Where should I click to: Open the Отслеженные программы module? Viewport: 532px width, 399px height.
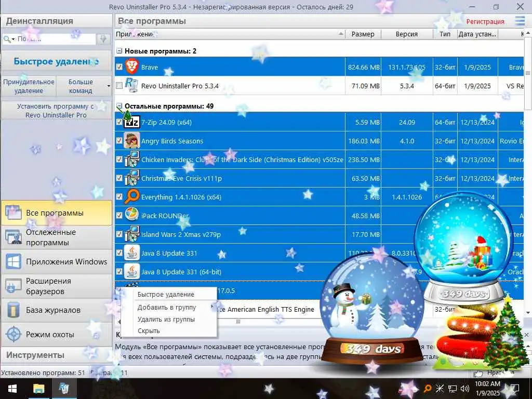pos(56,237)
